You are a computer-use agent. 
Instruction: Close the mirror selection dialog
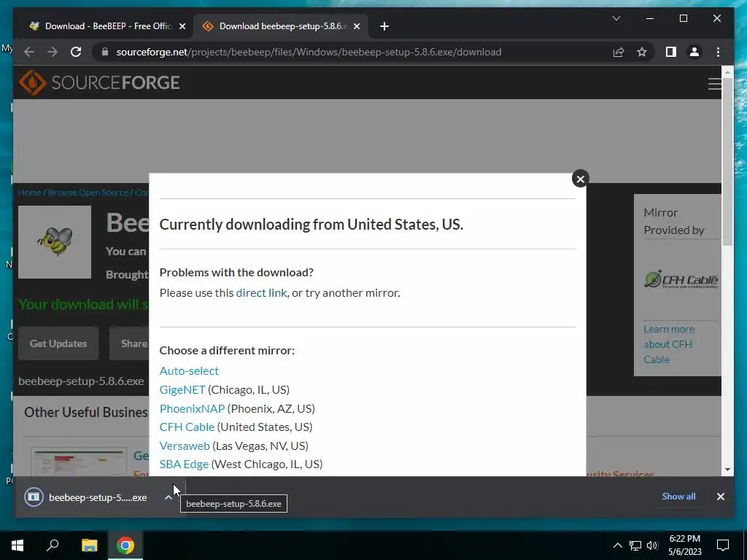click(x=580, y=179)
